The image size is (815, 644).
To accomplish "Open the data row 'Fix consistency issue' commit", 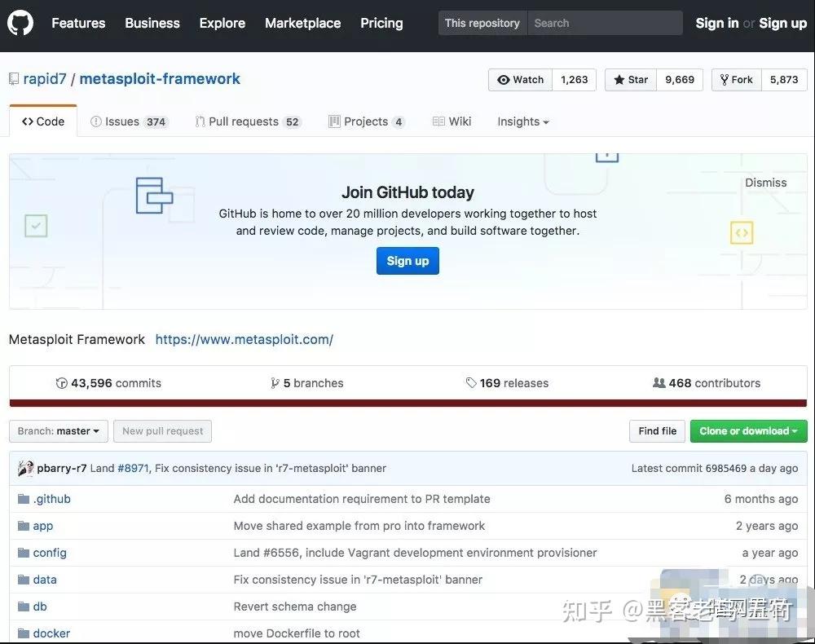I will [358, 580].
